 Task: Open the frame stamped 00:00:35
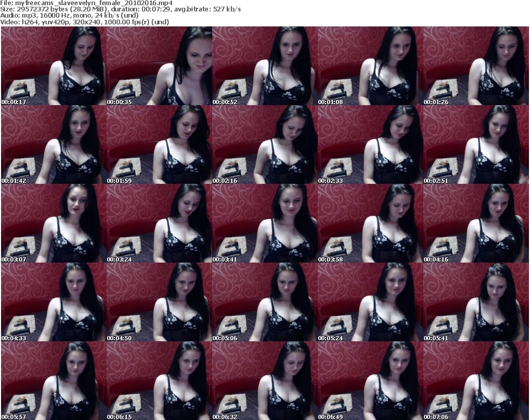[x=159, y=66]
